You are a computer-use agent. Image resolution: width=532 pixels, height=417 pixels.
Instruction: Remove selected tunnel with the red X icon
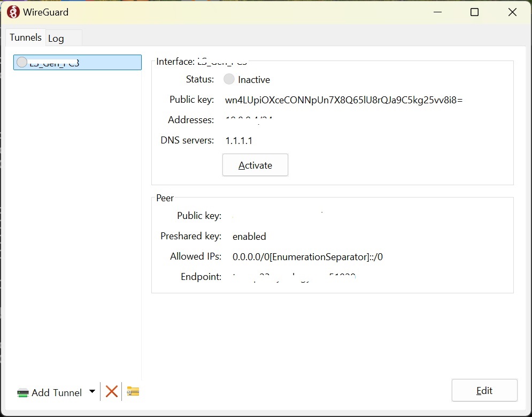click(x=112, y=392)
